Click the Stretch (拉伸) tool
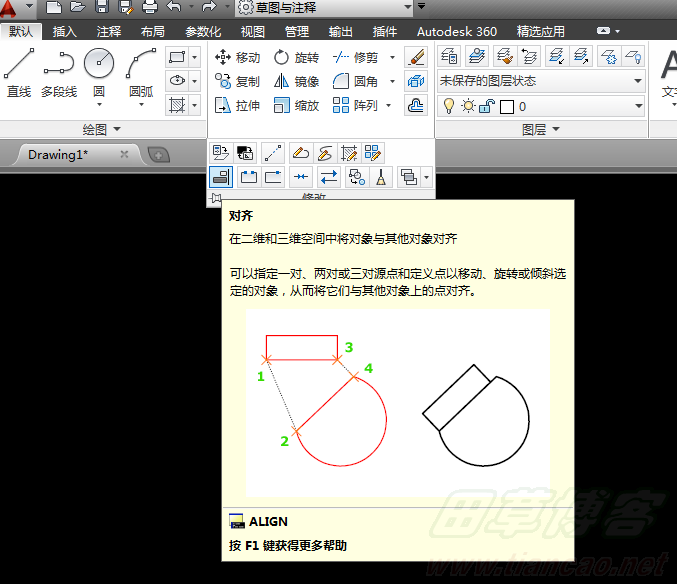Viewport: 677px width, 584px height. pyautogui.click(x=237, y=105)
